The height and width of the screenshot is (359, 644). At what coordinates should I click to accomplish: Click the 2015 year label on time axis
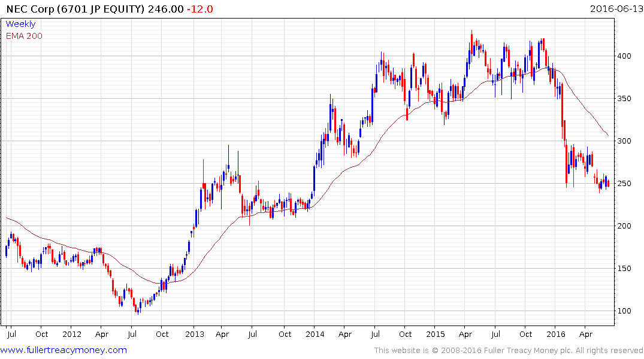pos(436,334)
